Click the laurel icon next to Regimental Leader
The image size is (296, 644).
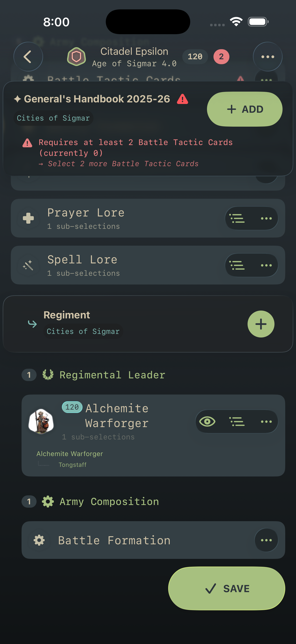(48, 375)
